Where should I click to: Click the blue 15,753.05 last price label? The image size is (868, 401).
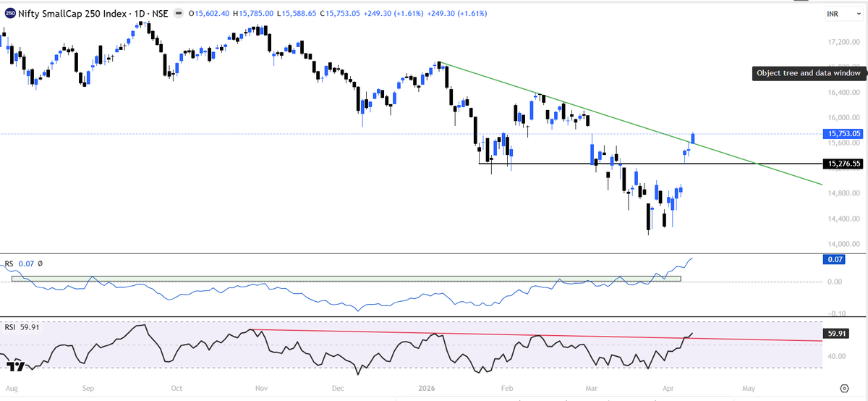coord(845,133)
